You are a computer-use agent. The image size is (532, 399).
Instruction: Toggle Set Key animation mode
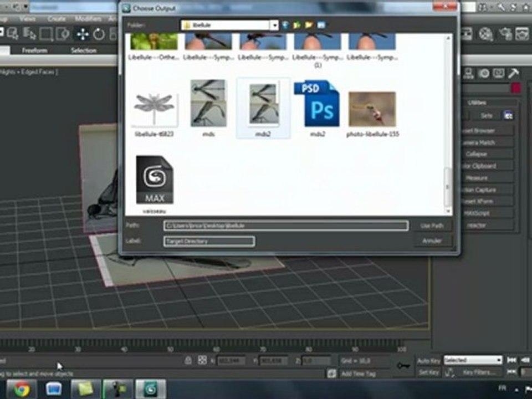pyautogui.click(x=429, y=372)
